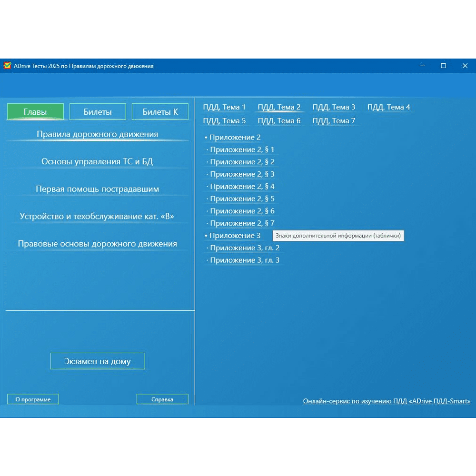Open Приложение 3 signs section

click(x=235, y=236)
